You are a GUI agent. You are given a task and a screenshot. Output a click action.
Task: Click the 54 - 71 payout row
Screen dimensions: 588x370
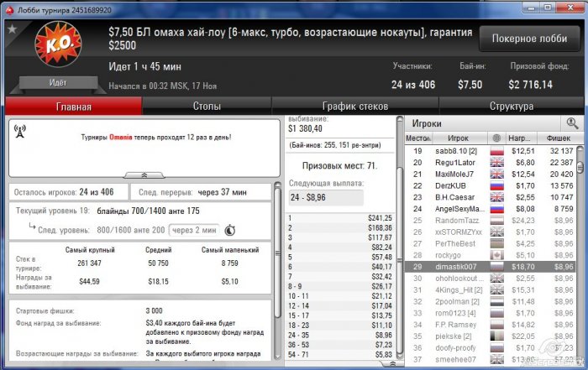point(339,354)
